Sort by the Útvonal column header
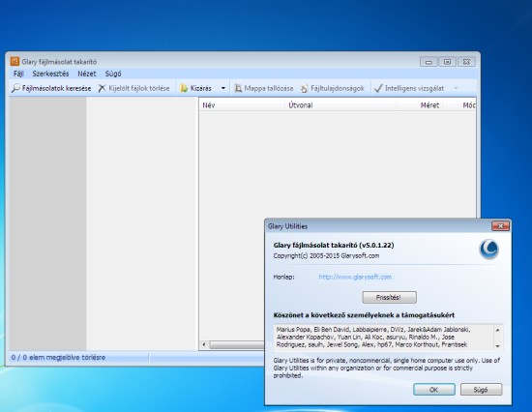This screenshot has height=412, width=532. click(340, 105)
